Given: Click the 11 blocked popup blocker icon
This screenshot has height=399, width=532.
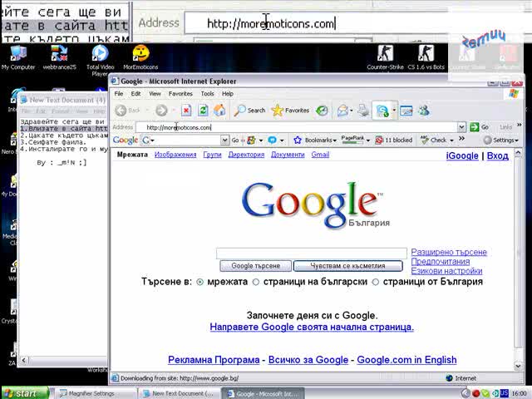Looking at the screenshot, I should click(x=393, y=140).
